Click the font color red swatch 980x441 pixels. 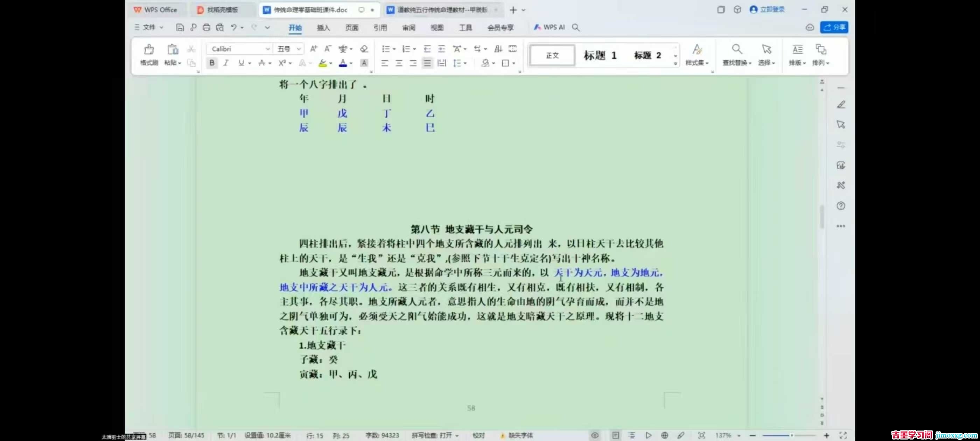(x=342, y=63)
